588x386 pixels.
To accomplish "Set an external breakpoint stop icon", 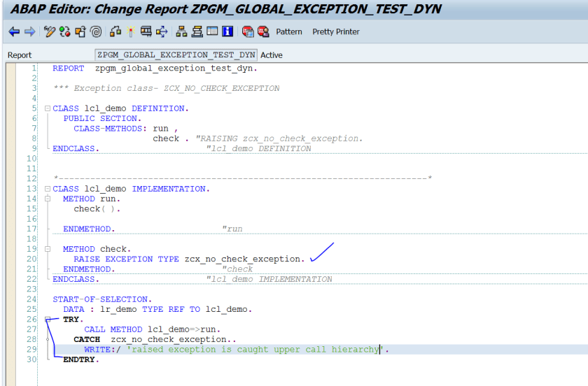I will pyautogui.click(x=263, y=32).
